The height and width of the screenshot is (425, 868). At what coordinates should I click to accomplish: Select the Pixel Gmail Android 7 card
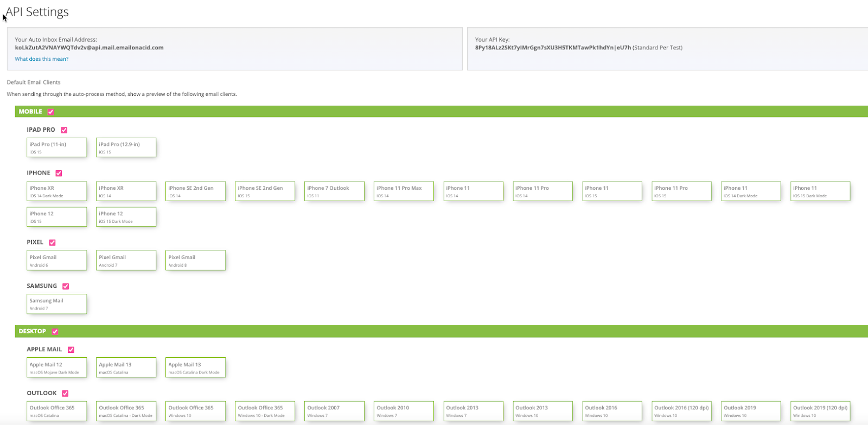(126, 260)
